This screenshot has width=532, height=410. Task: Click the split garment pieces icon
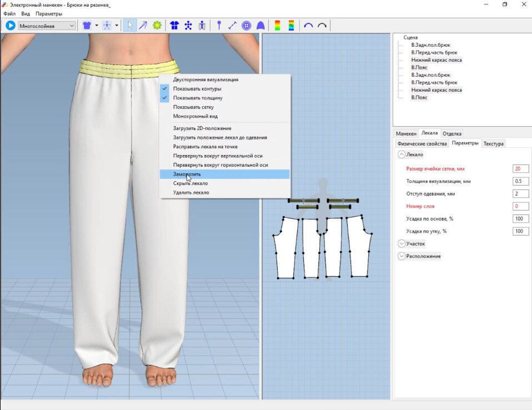coord(174,26)
